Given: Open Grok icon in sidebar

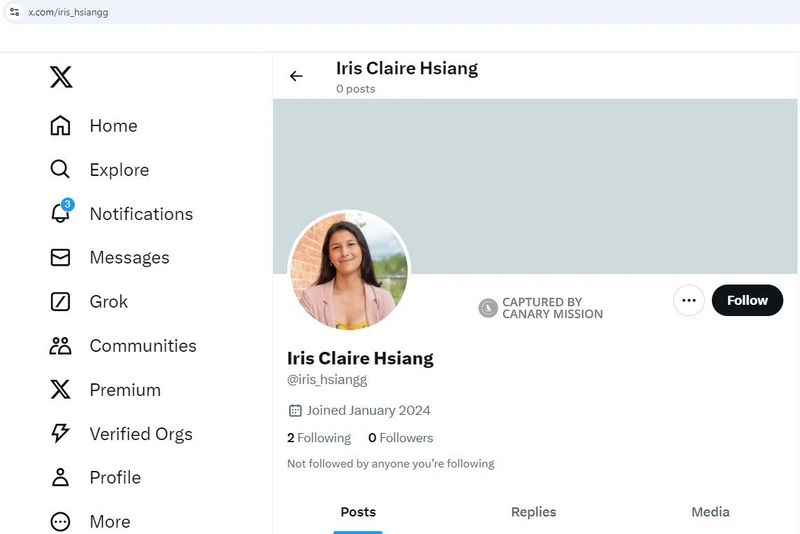Looking at the screenshot, I should (x=60, y=302).
